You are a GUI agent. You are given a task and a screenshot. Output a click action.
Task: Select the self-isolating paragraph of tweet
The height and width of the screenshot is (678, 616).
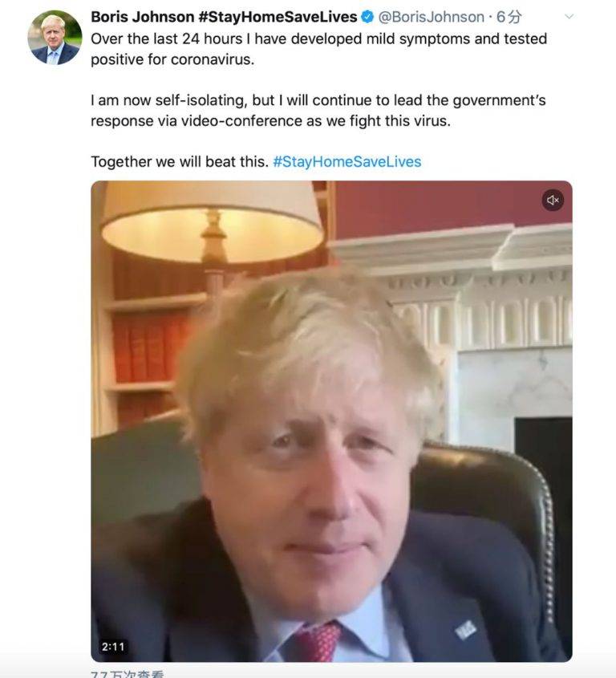click(318, 110)
